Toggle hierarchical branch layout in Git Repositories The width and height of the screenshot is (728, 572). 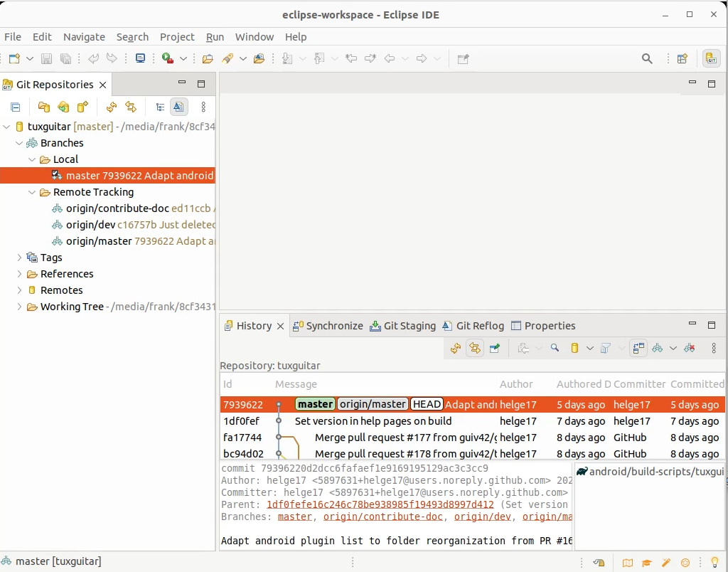coord(161,107)
